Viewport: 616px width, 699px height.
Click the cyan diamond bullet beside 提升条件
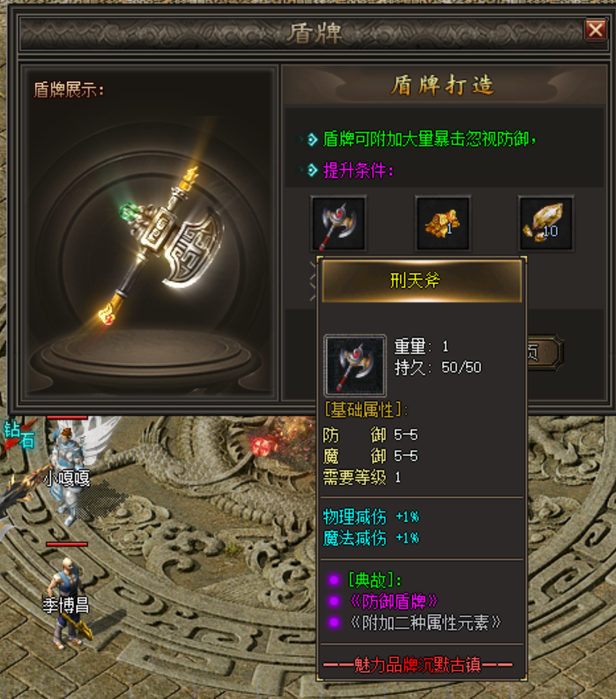pyautogui.click(x=313, y=170)
